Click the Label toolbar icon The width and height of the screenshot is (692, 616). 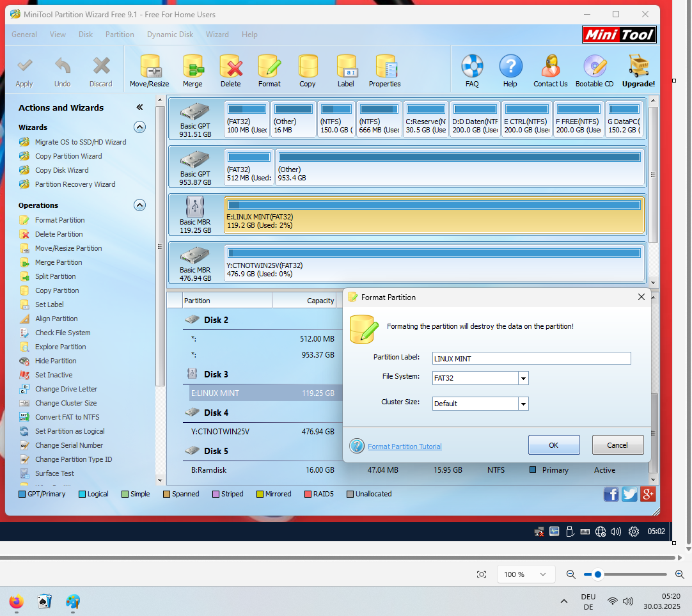coord(346,66)
